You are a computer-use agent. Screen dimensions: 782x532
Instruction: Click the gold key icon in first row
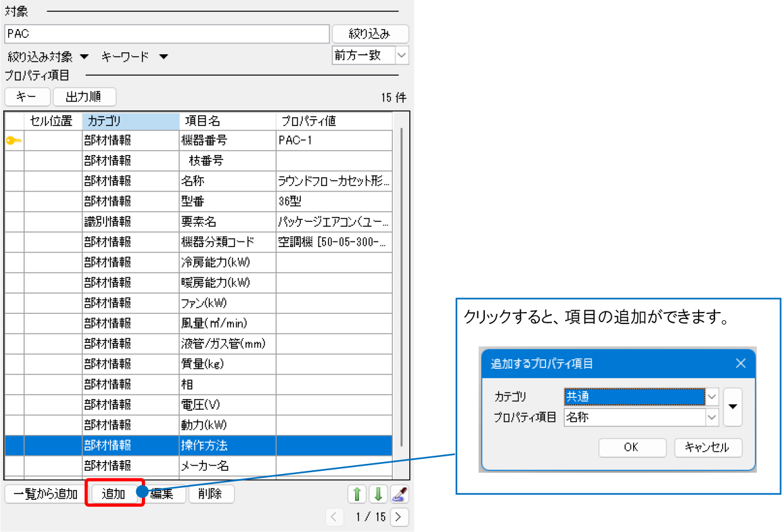tap(14, 141)
